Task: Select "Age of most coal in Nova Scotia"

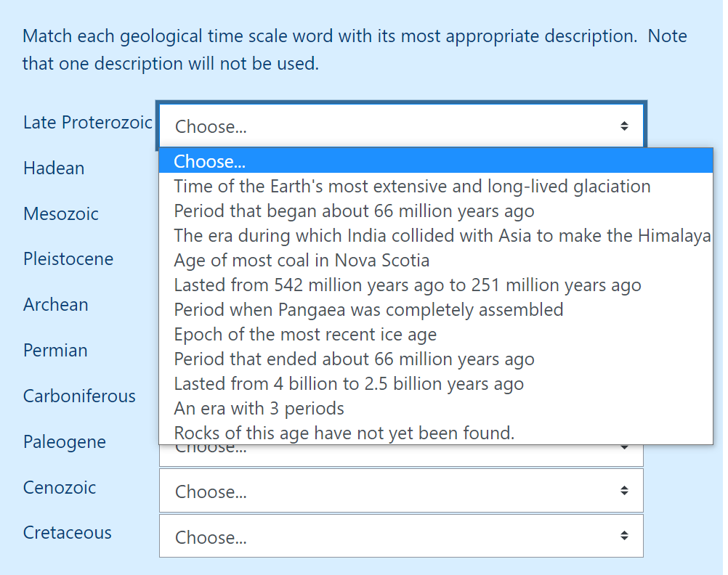Action: click(x=302, y=261)
